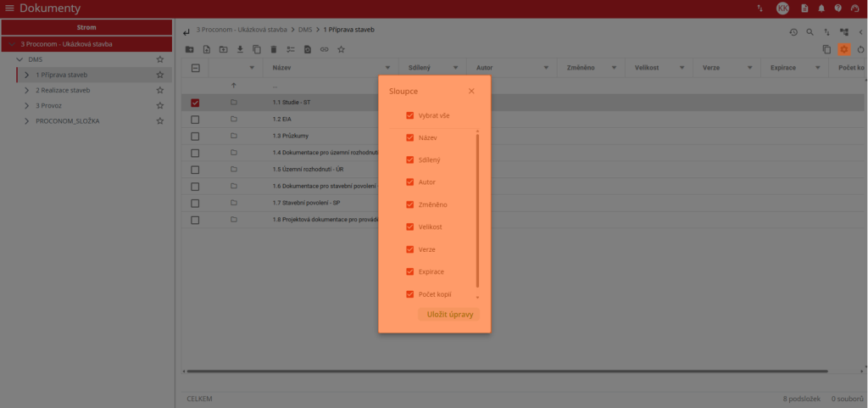Viewport: 868px width, 408px height.
Task: Click the refresh icon beside column settings
Action: point(860,50)
